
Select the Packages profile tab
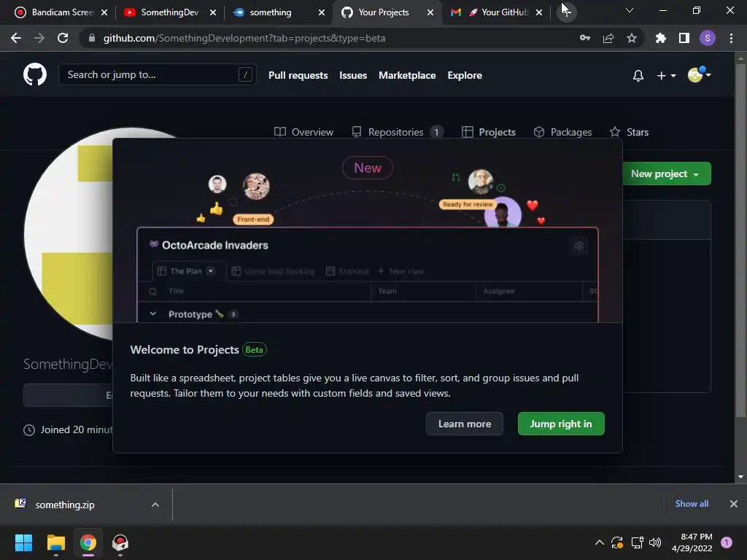click(562, 132)
